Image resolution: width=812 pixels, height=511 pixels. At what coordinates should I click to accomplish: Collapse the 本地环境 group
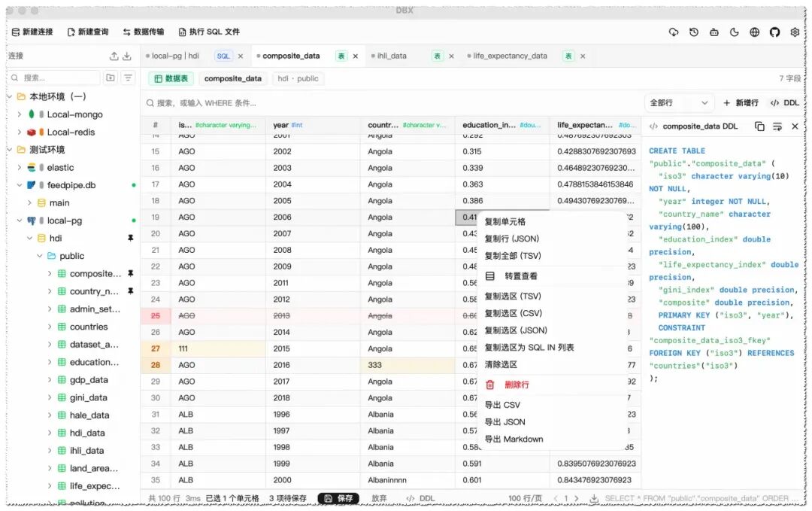[9, 96]
